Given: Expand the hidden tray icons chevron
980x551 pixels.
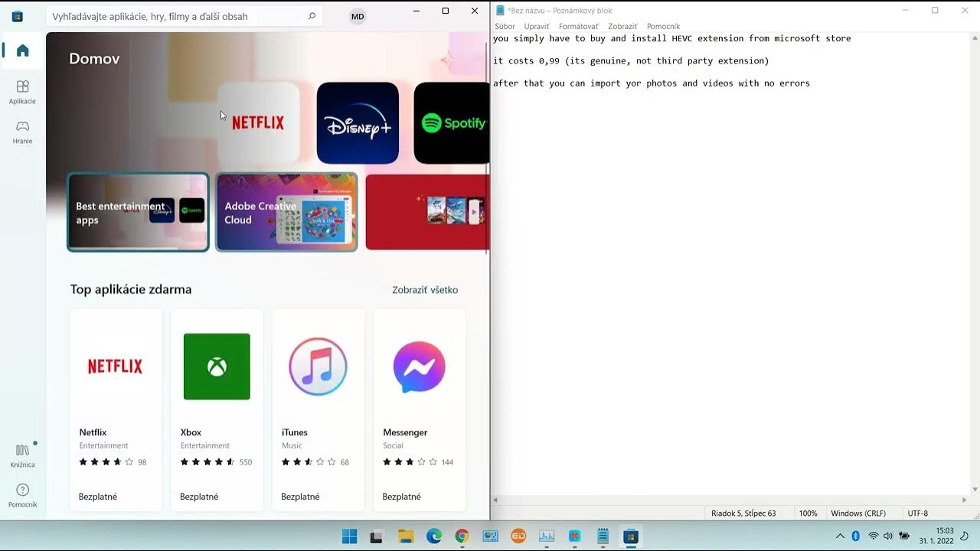Looking at the screenshot, I should (840, 536).
